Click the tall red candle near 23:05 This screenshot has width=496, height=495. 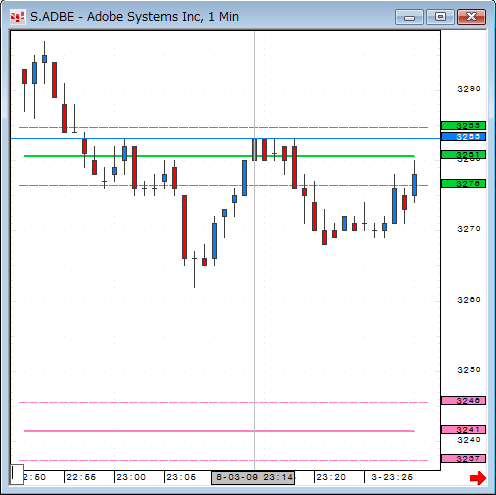tap(184, 227)
